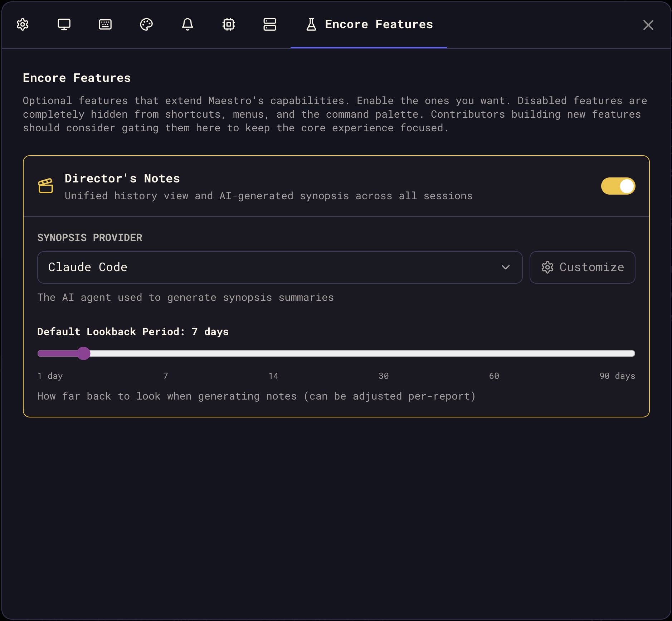The image size is (672, 621).
Task: Open the General settings gear tab
Action: (x=22, y=25)
